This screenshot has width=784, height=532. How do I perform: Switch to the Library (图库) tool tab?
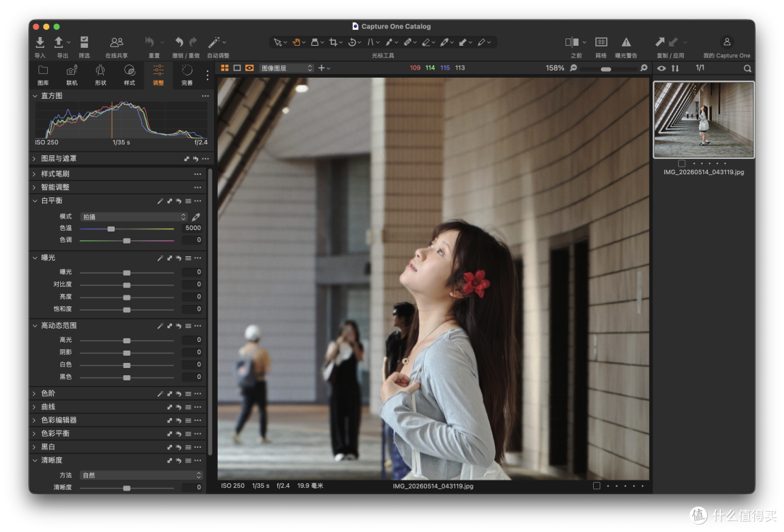(x=43, y=75)
